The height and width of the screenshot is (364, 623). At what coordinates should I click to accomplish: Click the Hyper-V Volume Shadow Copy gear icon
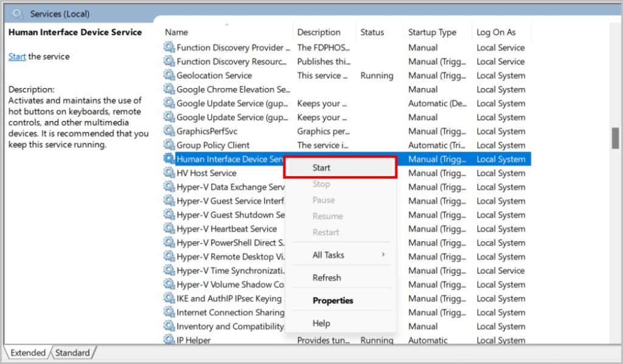point(169,284)
